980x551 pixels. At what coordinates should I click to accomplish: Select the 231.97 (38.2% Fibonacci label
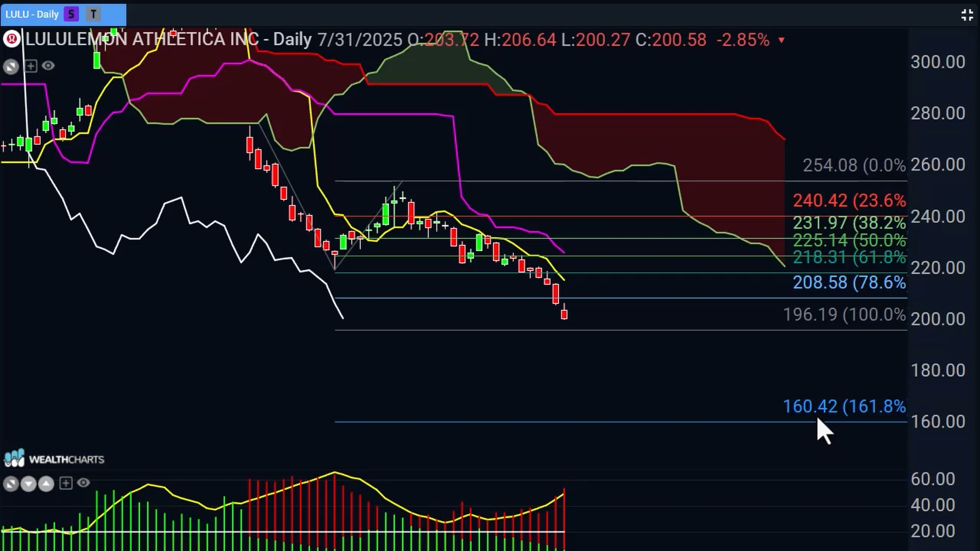pos(849,222)
